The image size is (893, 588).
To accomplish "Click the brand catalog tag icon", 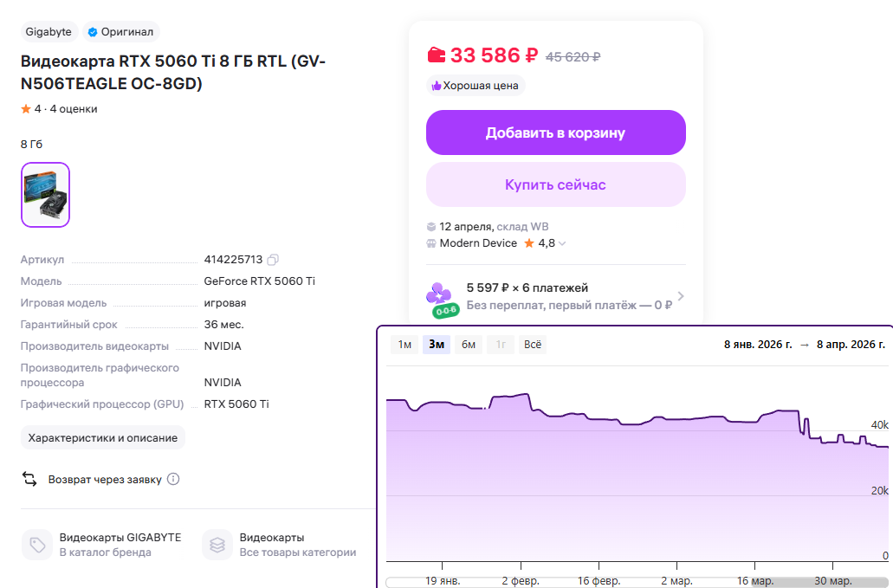I will pos(37,545).
